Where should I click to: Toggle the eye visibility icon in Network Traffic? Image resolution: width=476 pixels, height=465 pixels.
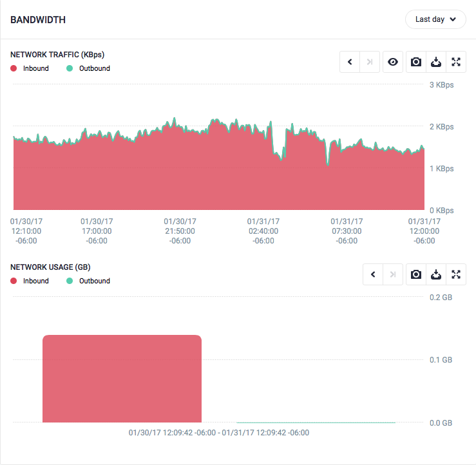pyautogui.click(x=393, y=62)
